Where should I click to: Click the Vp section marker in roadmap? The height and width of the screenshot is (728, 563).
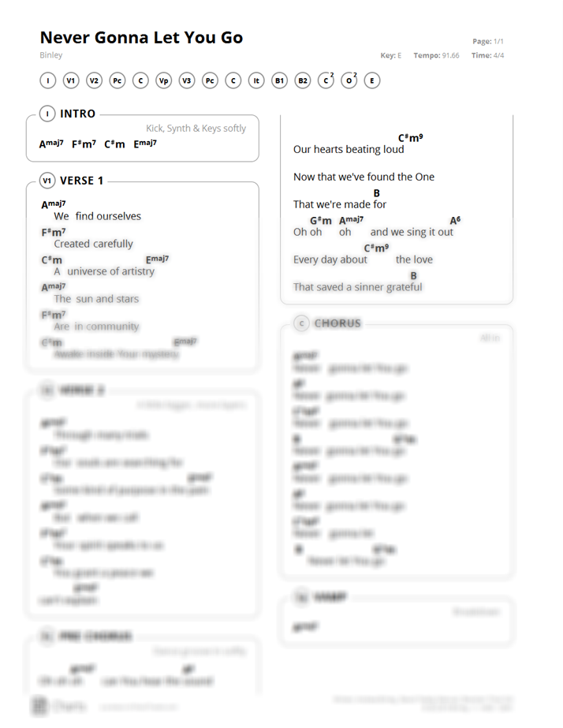[x=164, y=80]
